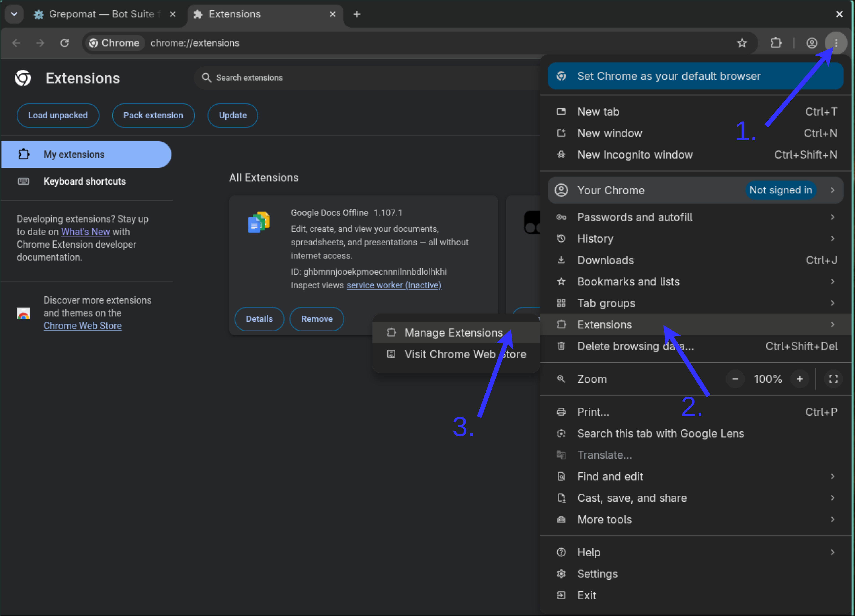Close the Extensions tab

pyautogui.click(x=332, y=14)
